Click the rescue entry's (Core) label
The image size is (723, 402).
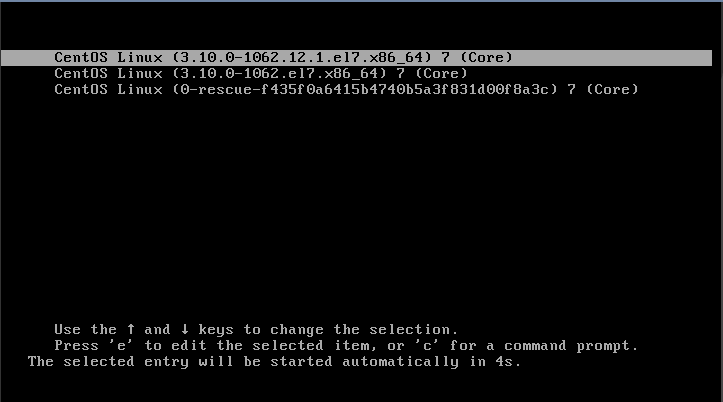tap(613, 89)
